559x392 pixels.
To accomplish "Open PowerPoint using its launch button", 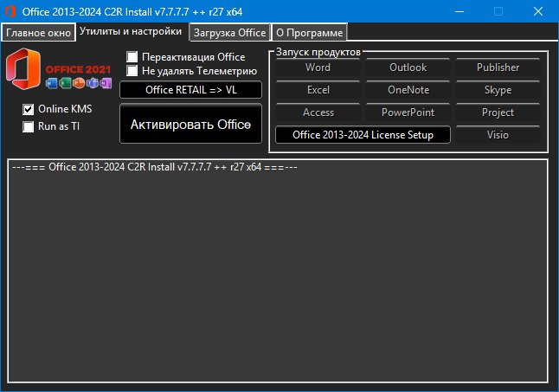I will pyautogui.click(x=408, y=112).
